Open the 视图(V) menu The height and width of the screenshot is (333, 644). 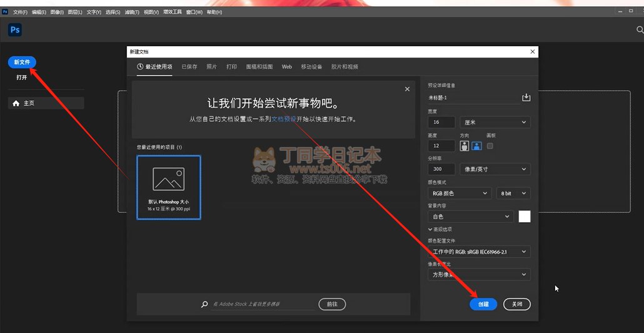(151, 13)
